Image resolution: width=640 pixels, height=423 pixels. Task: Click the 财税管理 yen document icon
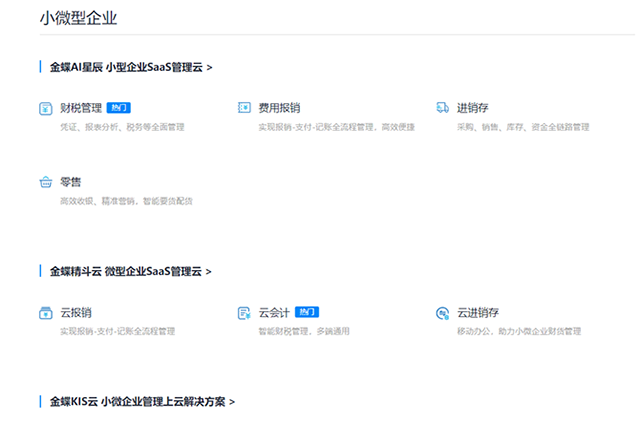tap(46, 109)
